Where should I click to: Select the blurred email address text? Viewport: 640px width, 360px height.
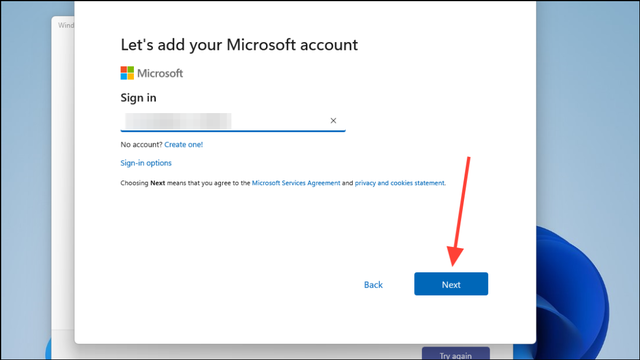coord(178,121)
